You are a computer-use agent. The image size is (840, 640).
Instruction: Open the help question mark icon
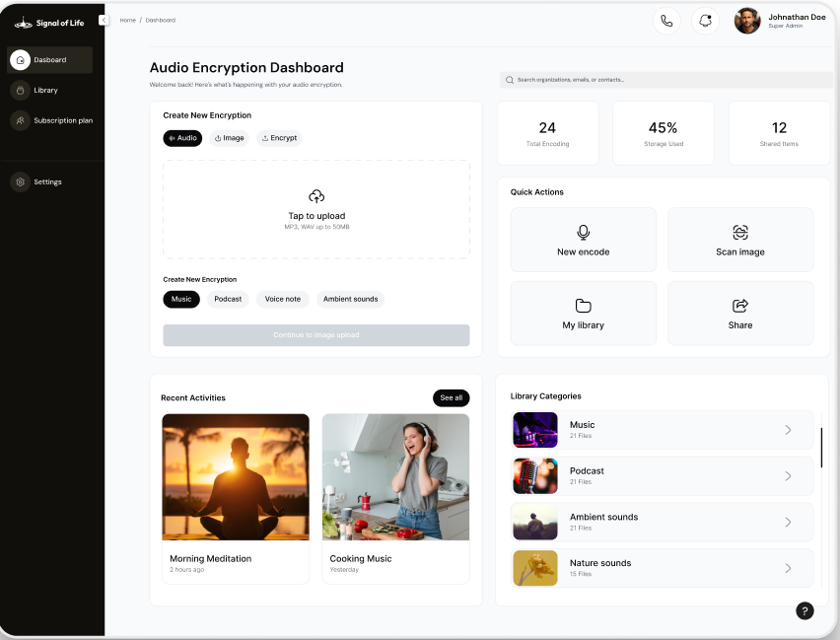tap(805, 610)
